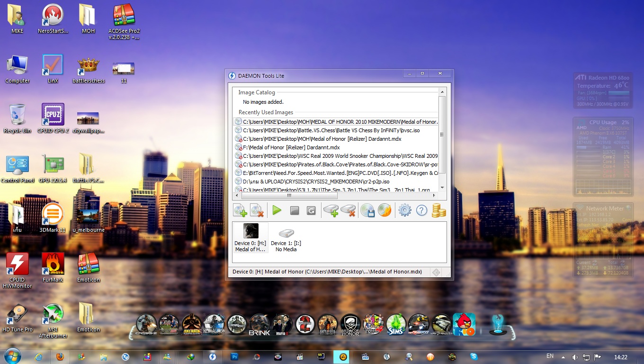Click the image list scroll-up arrow
644x364 pixels.
coord(442,92)
